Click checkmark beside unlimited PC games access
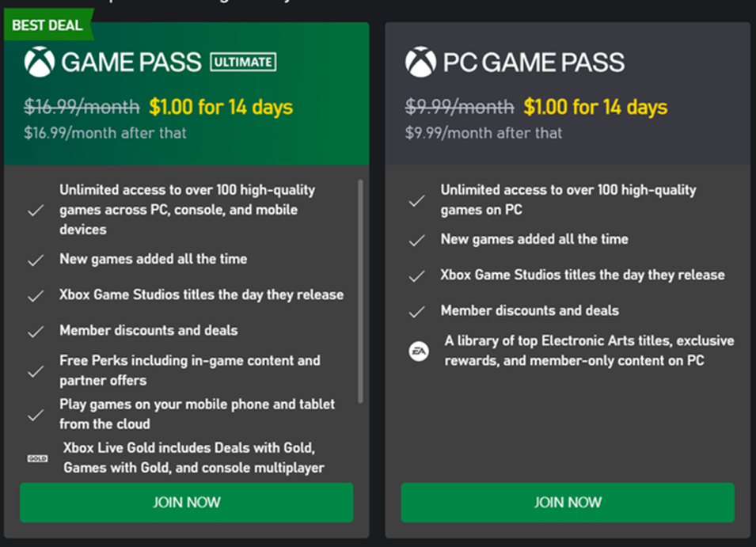 tap(417, 201)
